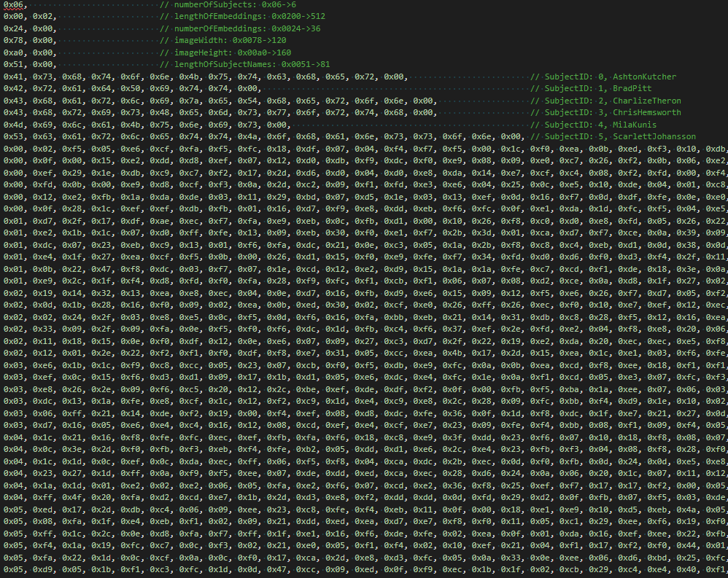Click the BradPitt name in comment
The image size is (728, 578).
[x=632, y=88]
